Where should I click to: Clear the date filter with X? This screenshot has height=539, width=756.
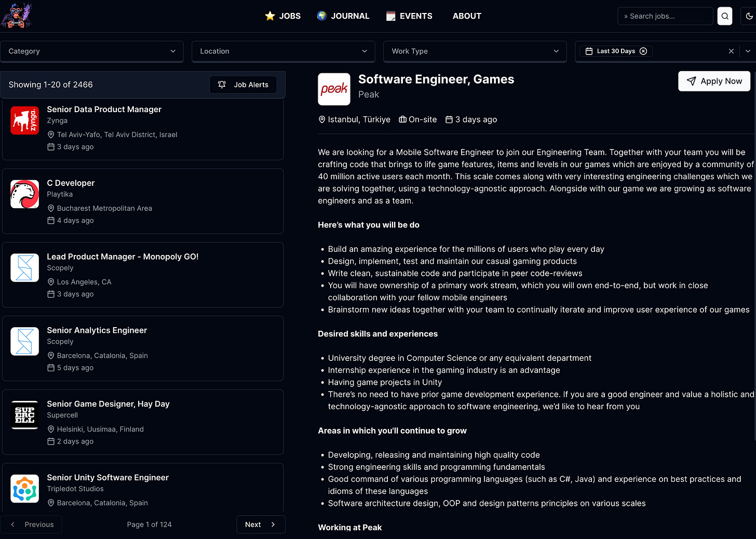[731, 51]
